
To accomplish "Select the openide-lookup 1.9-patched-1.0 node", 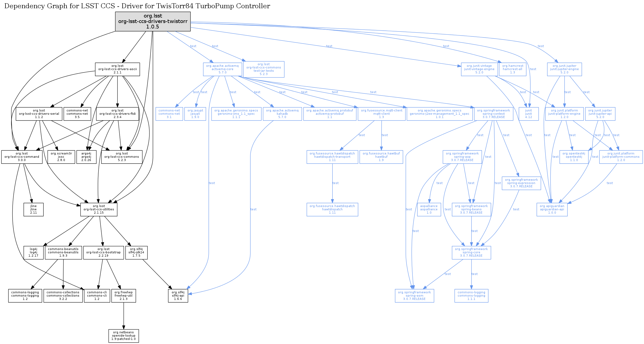I will coord(123,336).
